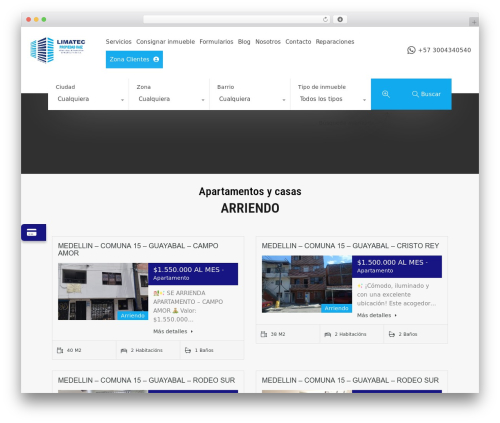Click the 38 M2 text
Image resolution: width=500 pixels, height=423 pixels.
[278, 334]
